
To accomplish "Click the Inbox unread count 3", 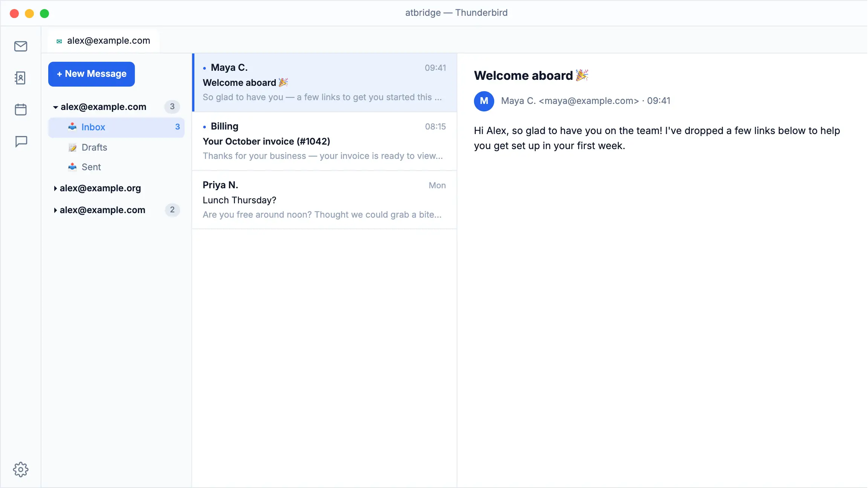I will pos(177,127).
